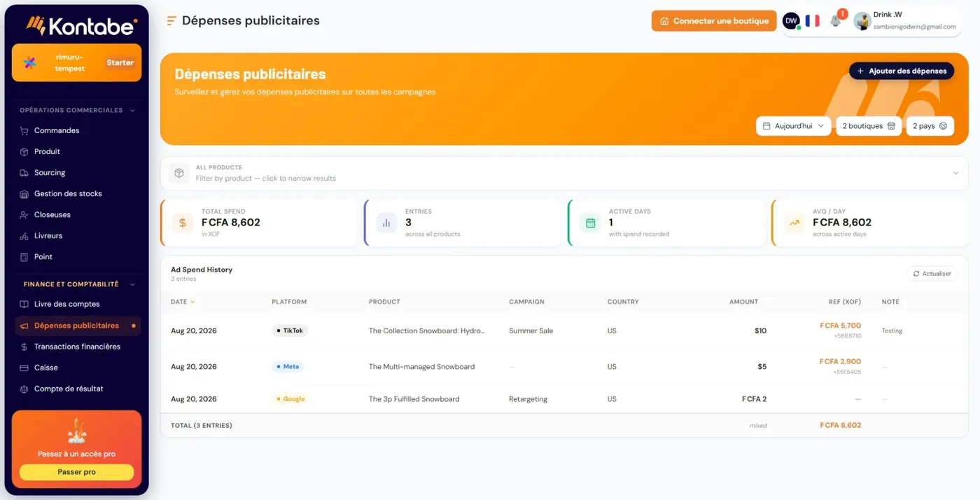Open the sidebar hamburger menu icon
Viewport: 980px width, 500px height.
(171, 21)
